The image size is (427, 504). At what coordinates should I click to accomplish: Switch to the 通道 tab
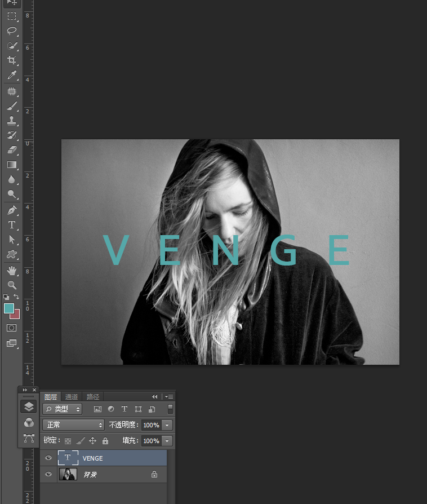[x=72, y=397]
